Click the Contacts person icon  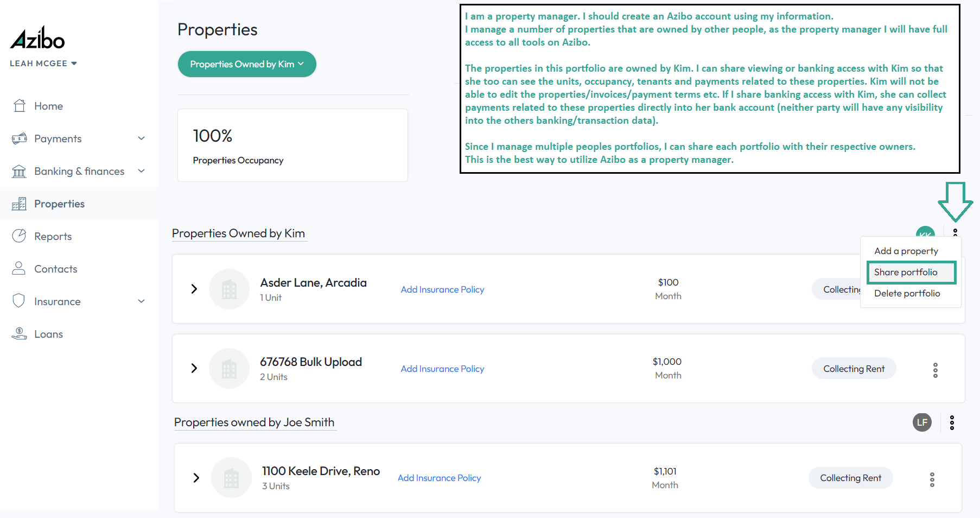click(19, 268)
